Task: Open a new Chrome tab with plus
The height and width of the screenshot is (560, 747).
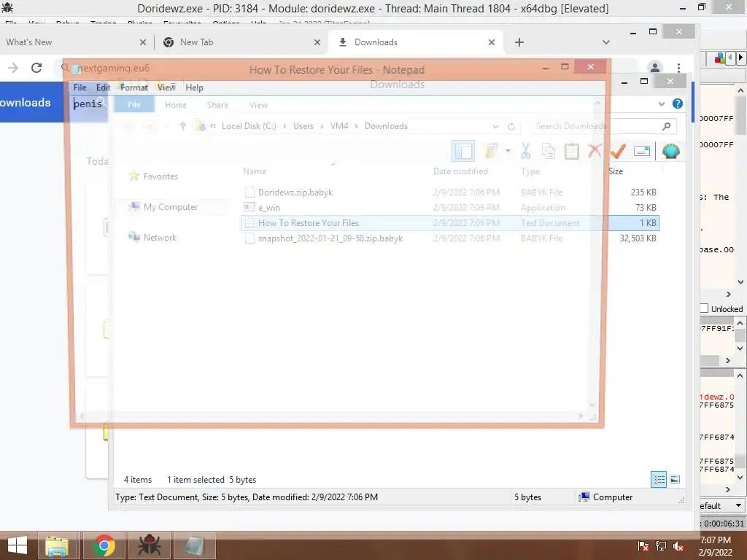Action: tap(519, 42)
